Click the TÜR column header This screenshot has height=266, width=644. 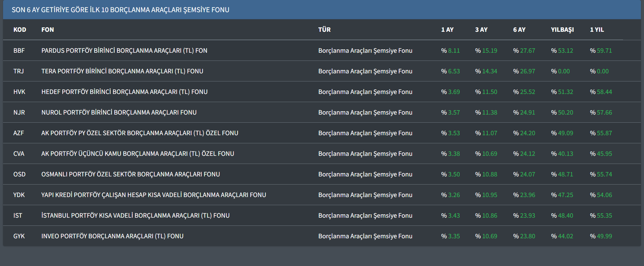[x=324, y=30]
